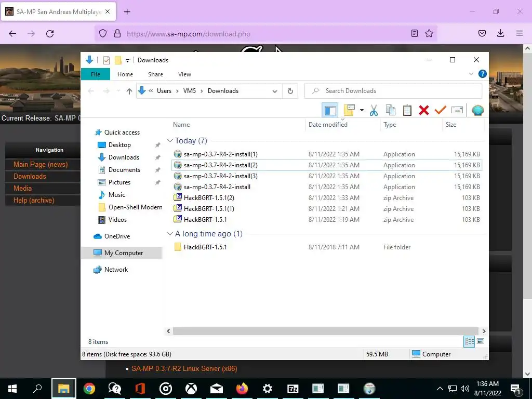
Task: Bookmark this page with Firefox star
Action: pyautogui.click(x=429, y=34)
